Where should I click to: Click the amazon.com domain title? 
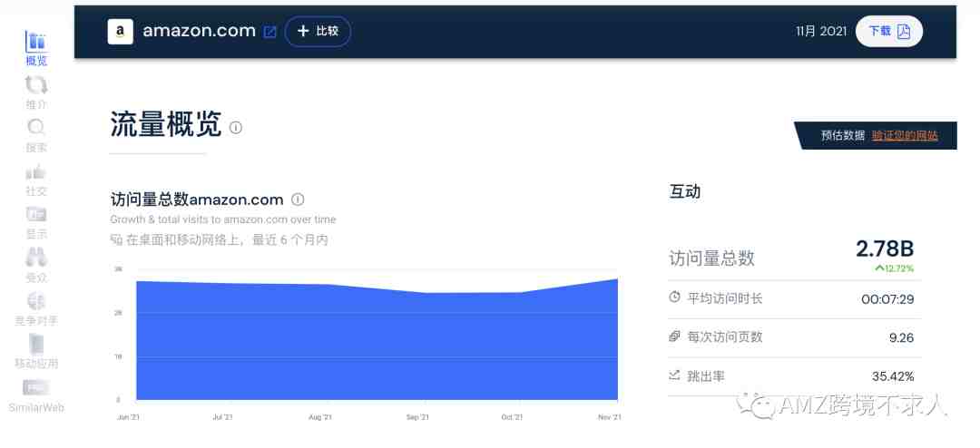coord(200,31)
